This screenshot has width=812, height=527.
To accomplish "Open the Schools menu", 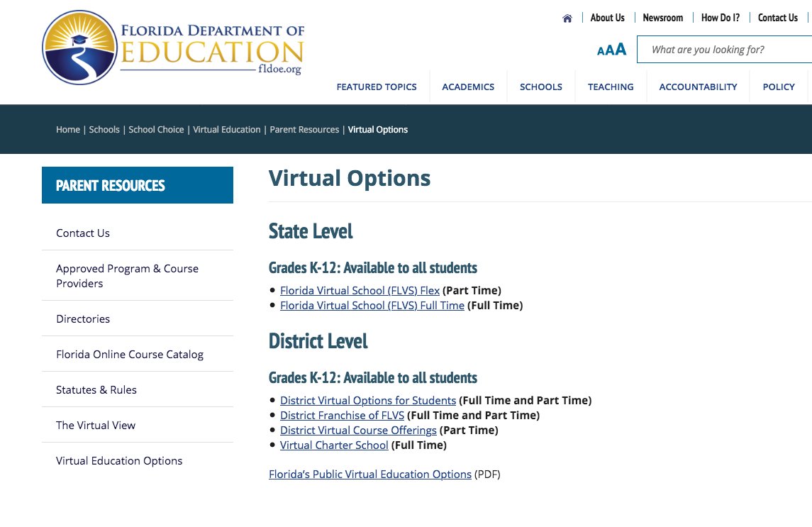I will (x=540, y=87).
